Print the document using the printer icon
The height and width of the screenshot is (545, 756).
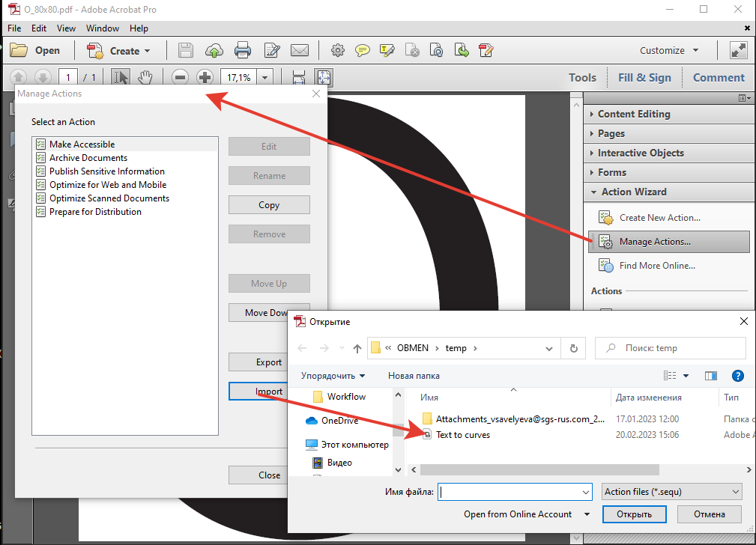tap(243, 50)
